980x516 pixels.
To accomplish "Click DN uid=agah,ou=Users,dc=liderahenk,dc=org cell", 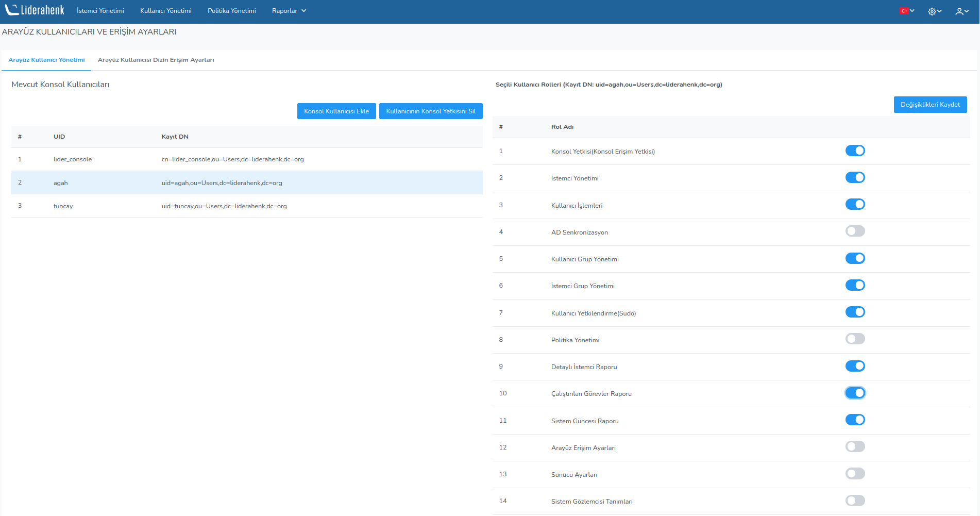I will point(222,183).
